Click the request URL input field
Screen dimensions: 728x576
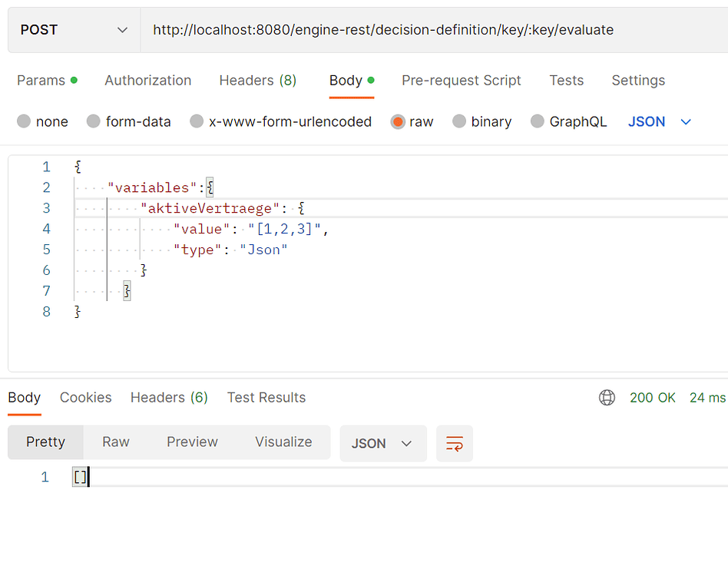coord(430,30)
